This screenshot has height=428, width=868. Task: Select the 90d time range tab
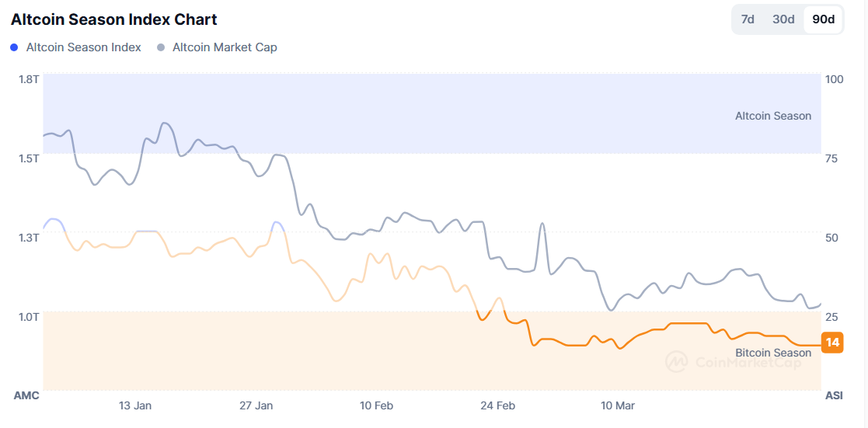pyautogui.click(x=823, y=19)
